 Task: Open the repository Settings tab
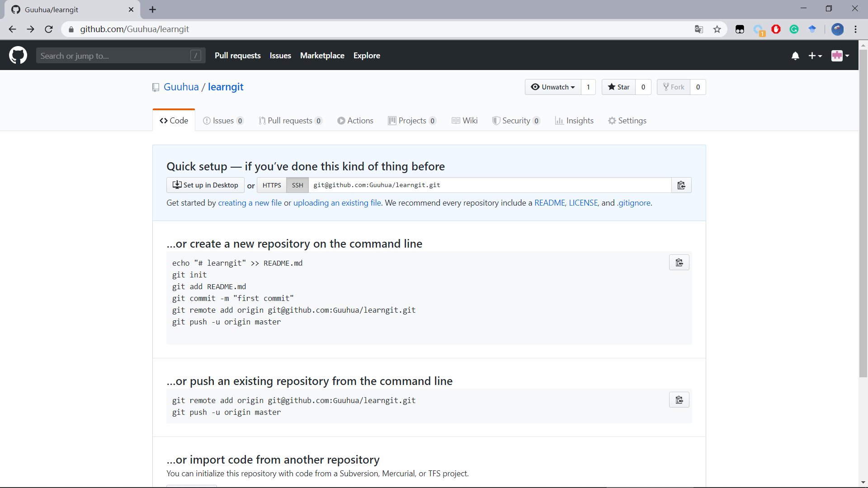[627, 121]
